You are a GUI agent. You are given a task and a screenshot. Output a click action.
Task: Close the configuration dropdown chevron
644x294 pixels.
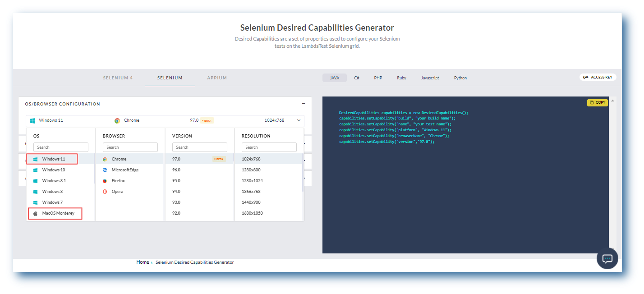pyautogui.click(x=299, y=120)
